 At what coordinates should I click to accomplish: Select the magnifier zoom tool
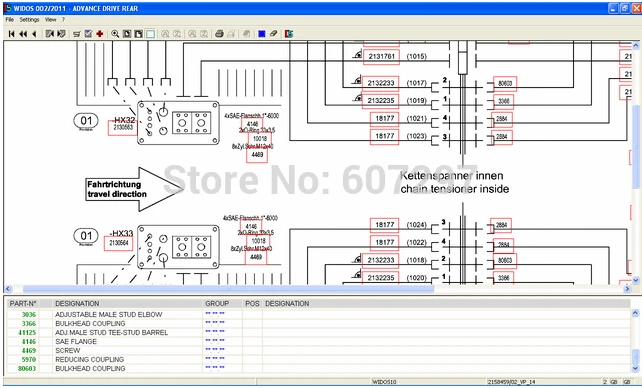click(x=115, y=34)
